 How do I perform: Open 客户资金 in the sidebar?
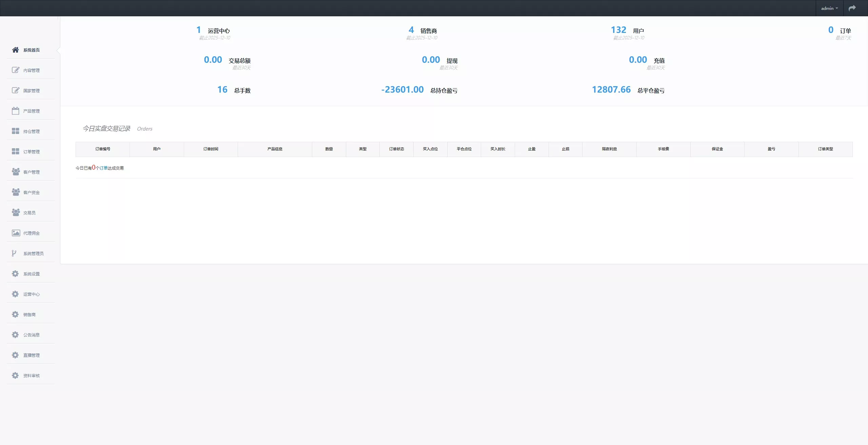pos(31,192)
